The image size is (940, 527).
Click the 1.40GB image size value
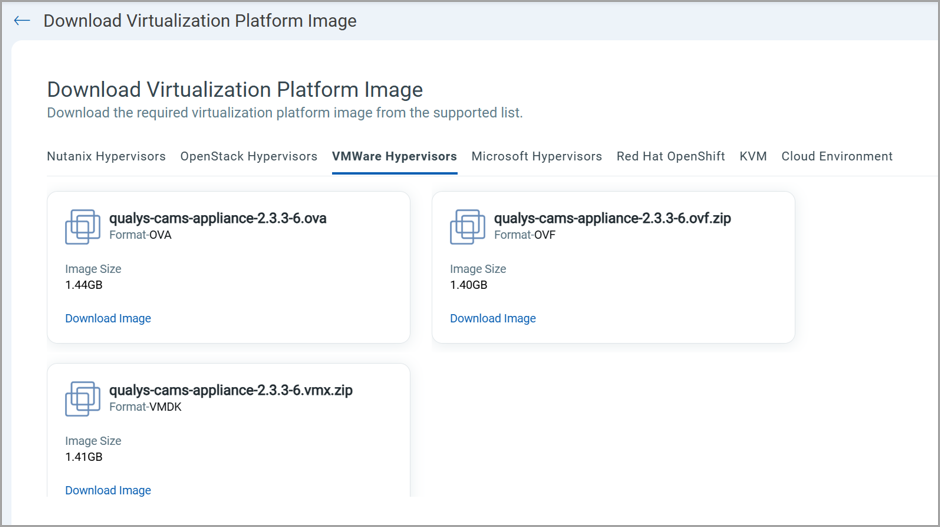pos(469,285)
